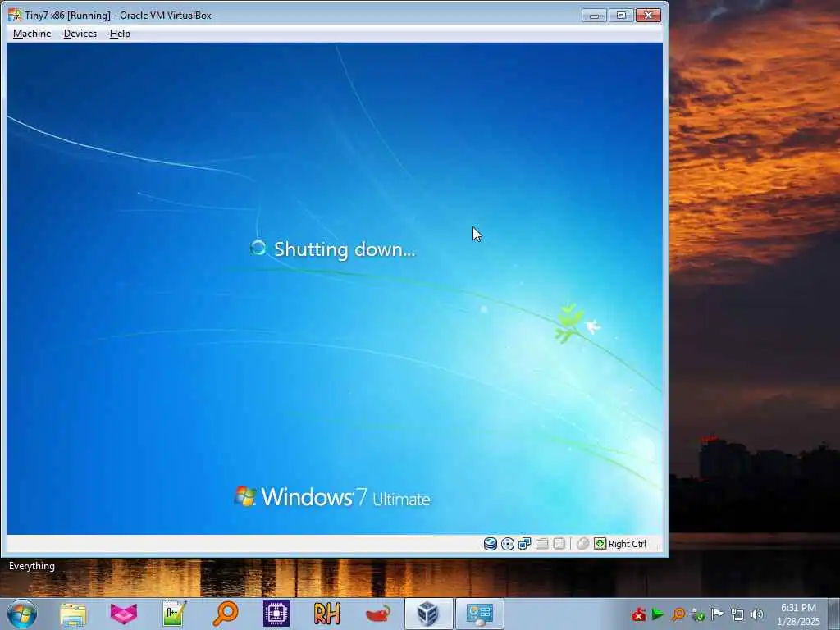Viewport: 840px width, 630px height.
Task: Open the Help menu in VirtualBox
Action: 120,34
